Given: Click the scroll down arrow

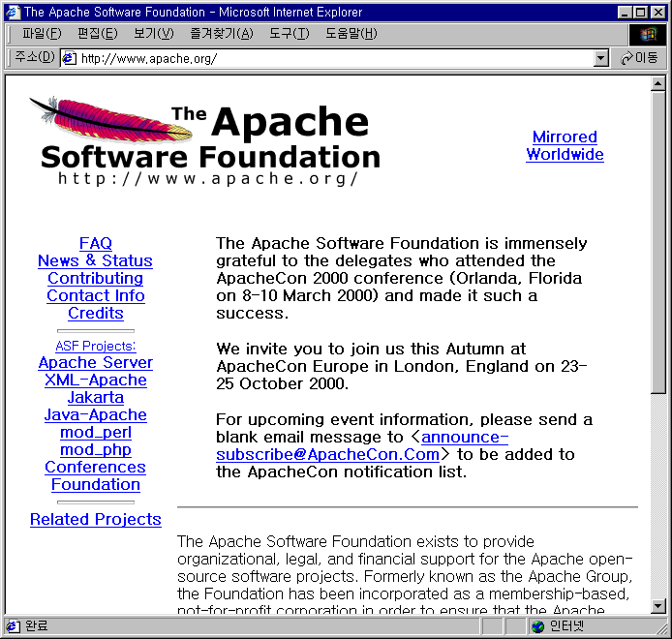Looking at the screenshot, I should pos(657,606).
